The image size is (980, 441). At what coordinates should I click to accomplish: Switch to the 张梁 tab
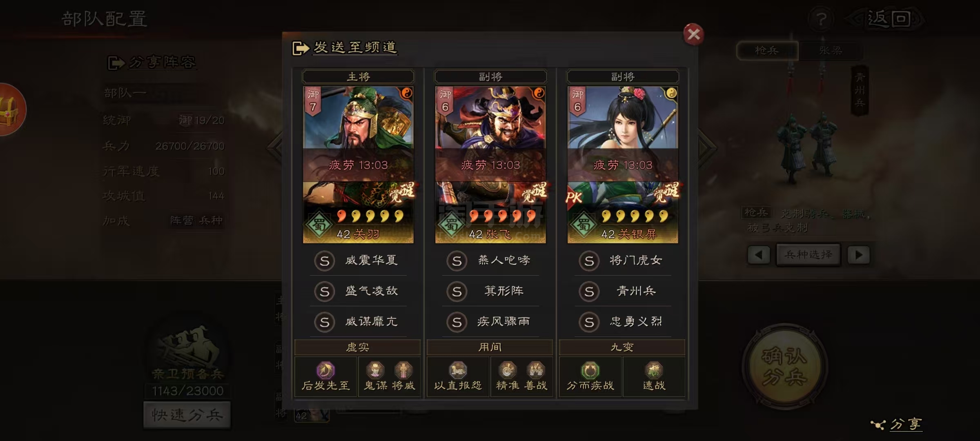pyautogui.click(x=831, y=51)
